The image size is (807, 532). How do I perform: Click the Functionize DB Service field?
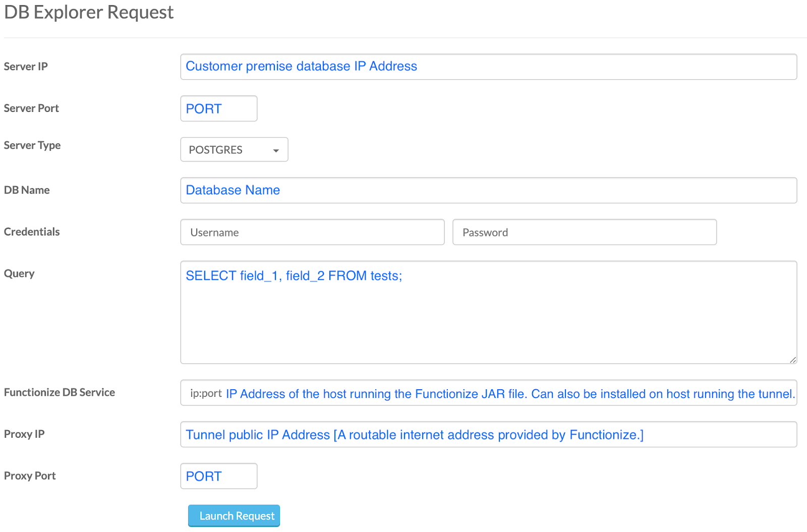coord(488,393)
